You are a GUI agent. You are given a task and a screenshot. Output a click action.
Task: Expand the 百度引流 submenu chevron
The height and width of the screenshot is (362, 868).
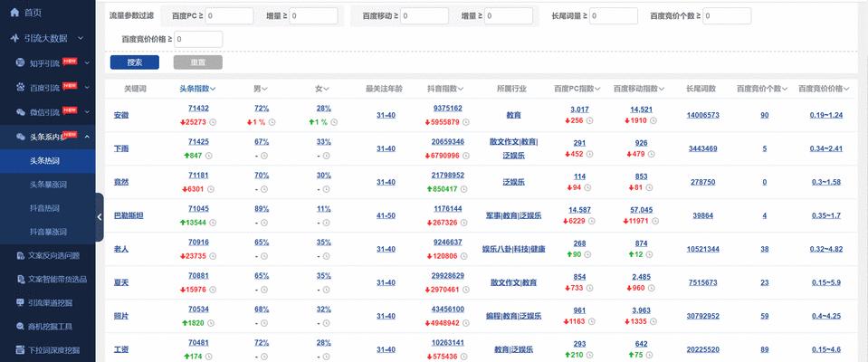[x=86, y=88]
